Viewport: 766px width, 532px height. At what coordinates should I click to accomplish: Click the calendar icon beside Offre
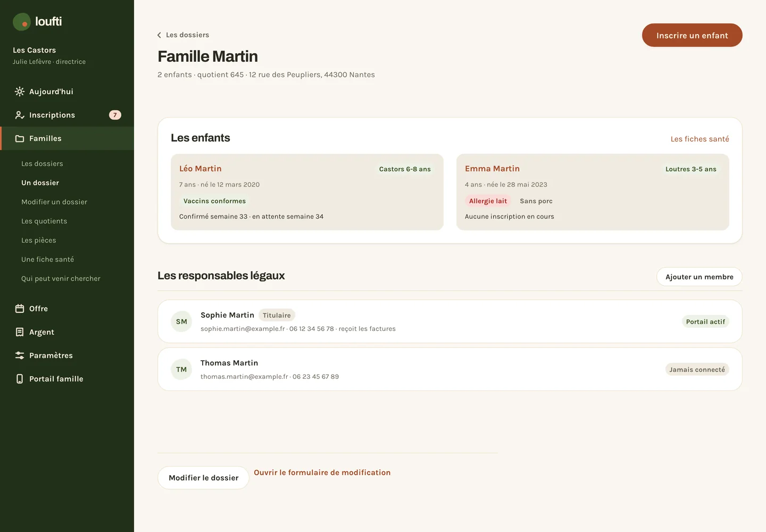(x=20, y=309)
